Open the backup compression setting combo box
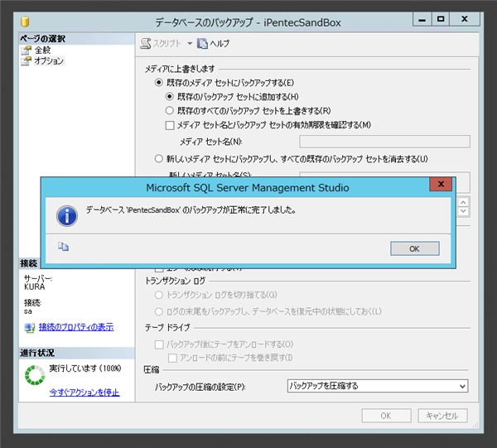Screen dimensions: 497x448 378,386
